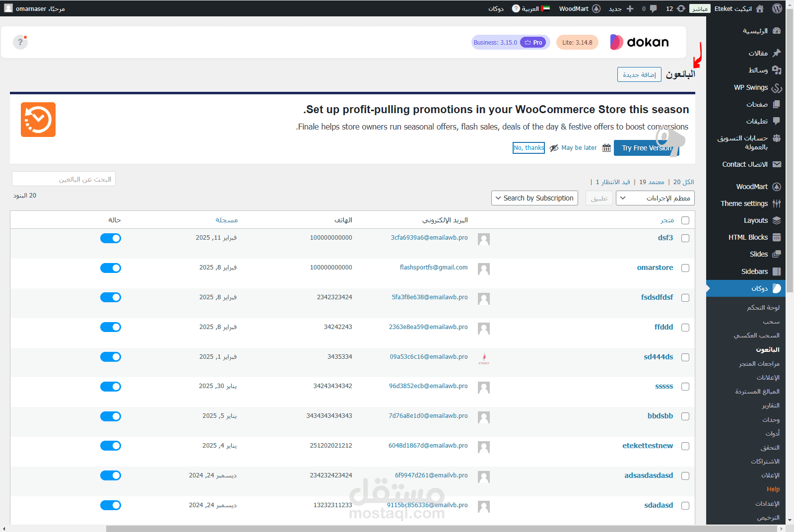Click the May be later link

click(x=579, y=148)
